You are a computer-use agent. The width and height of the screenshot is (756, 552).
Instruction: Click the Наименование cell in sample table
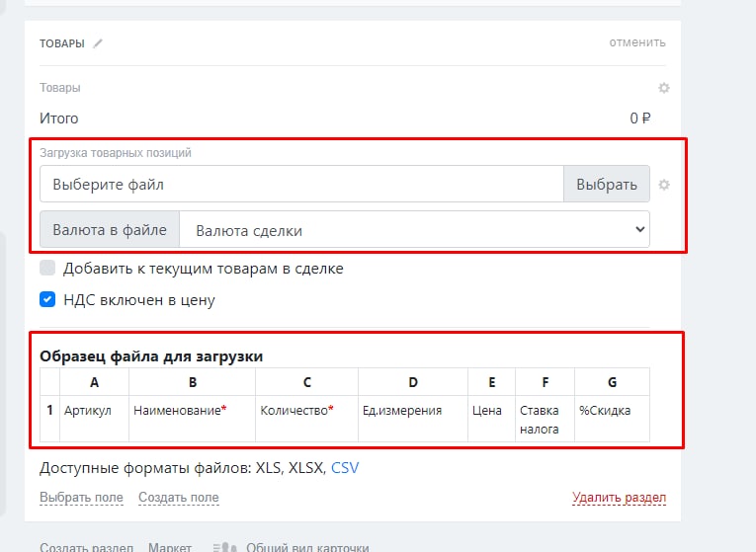click(x=192, y=418)
